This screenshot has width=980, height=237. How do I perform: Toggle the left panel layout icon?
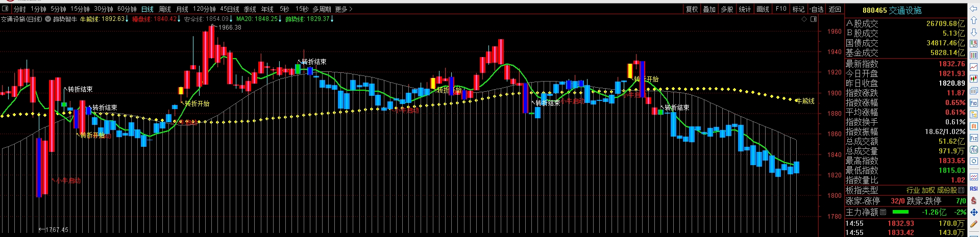(5, 8)
